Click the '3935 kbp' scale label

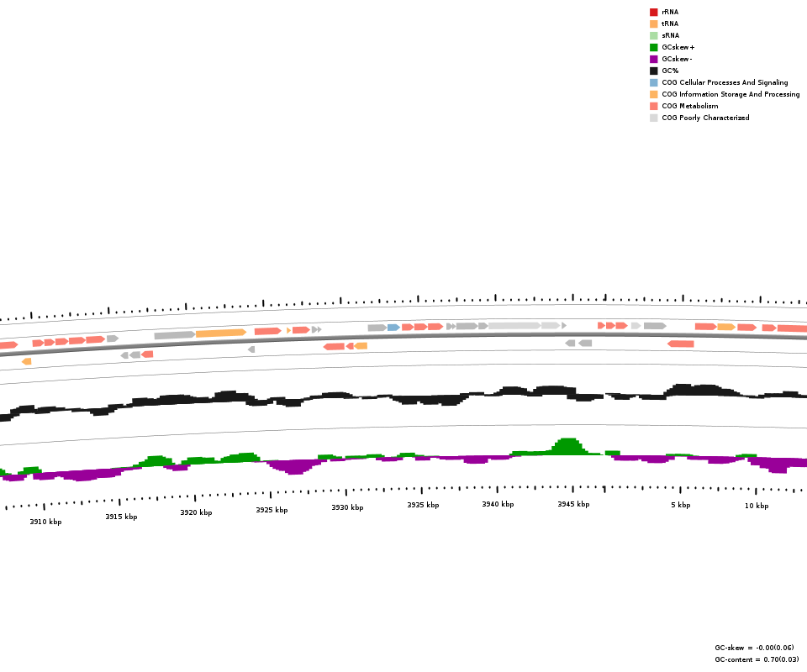pyautogui.click(x=423, y=505)
